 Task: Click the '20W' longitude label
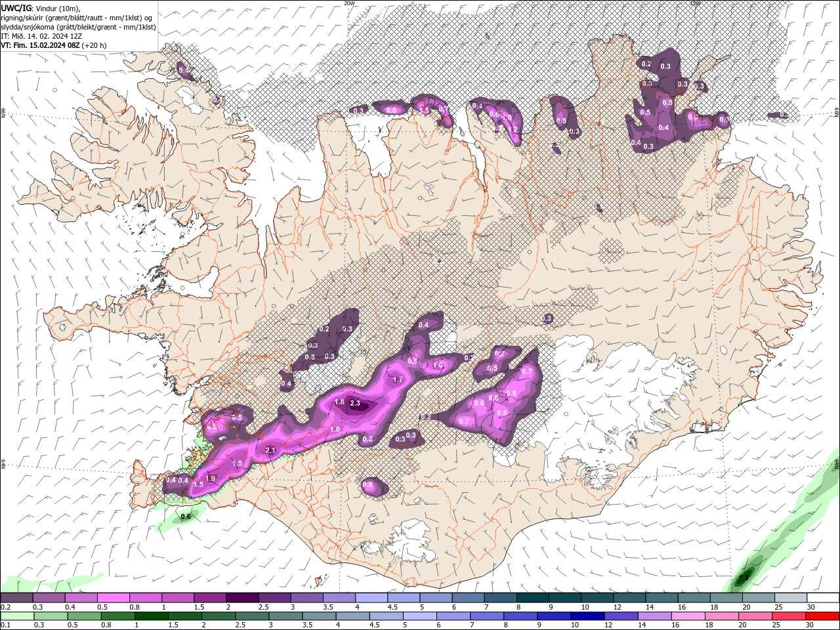point(349,3)
